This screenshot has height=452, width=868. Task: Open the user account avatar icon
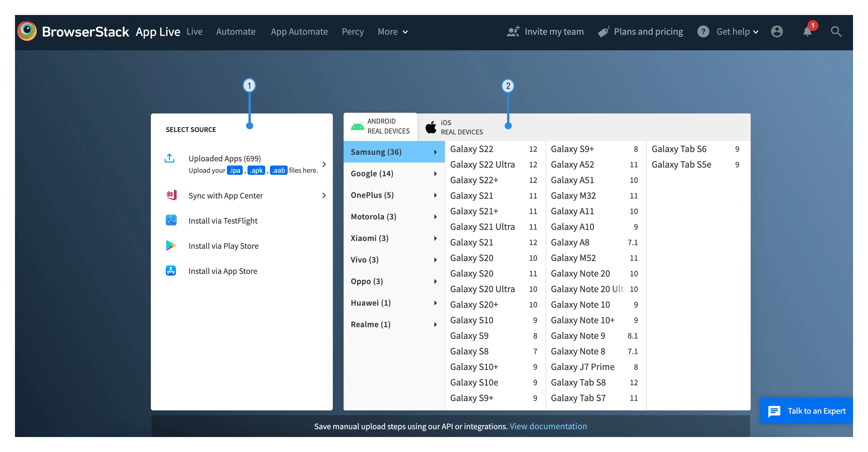[777, 32]
